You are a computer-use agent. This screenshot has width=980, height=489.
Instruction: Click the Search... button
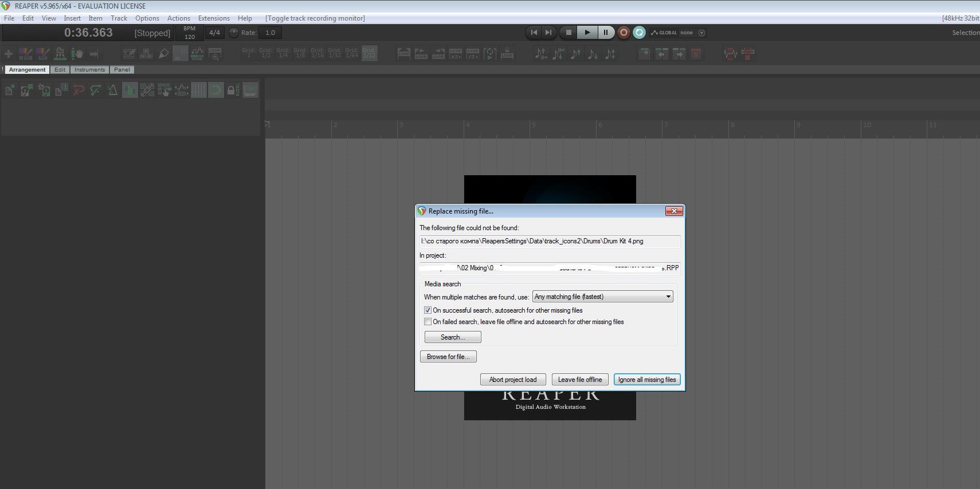(x=453, y=337)
